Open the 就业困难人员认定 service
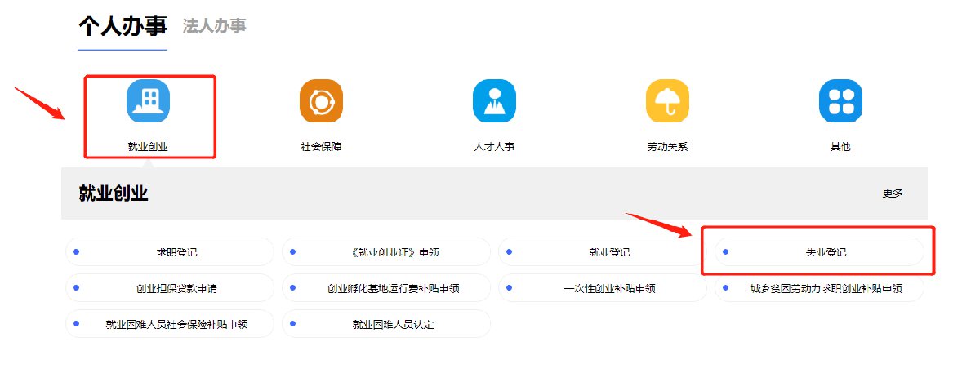Viewport: 980px width, 373px height. pyautogui.click(x=386, y=324)
